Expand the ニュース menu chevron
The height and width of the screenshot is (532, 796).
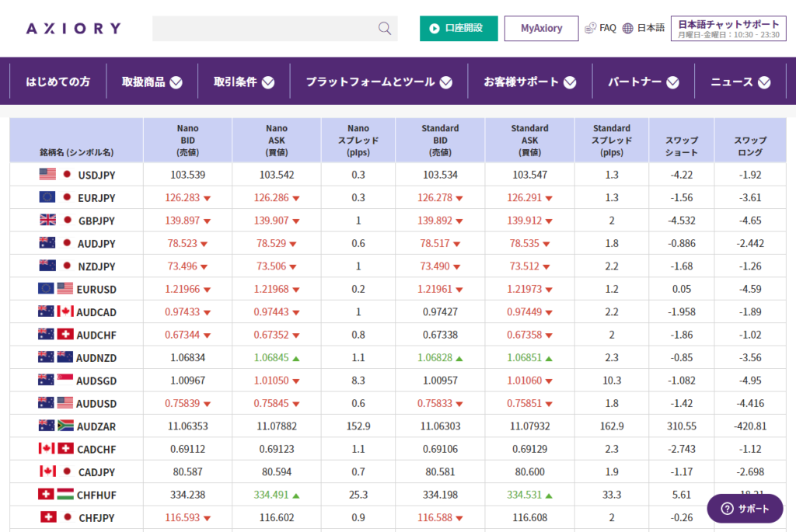point(764,82)
